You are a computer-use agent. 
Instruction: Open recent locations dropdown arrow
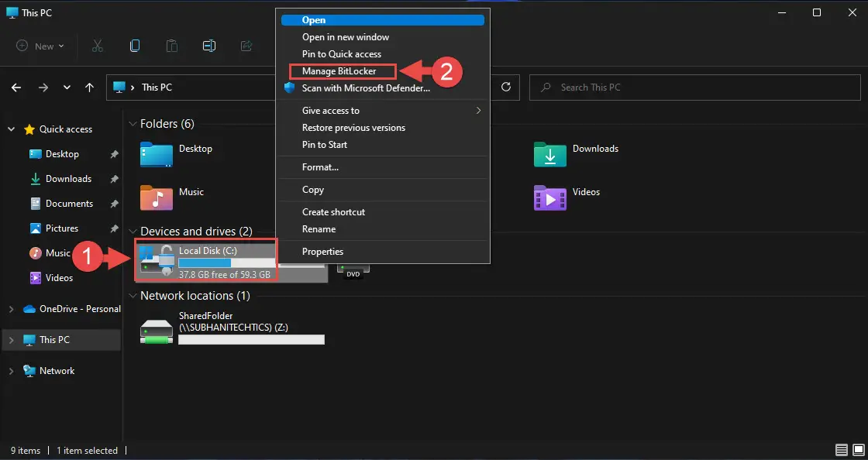point(67,88)
